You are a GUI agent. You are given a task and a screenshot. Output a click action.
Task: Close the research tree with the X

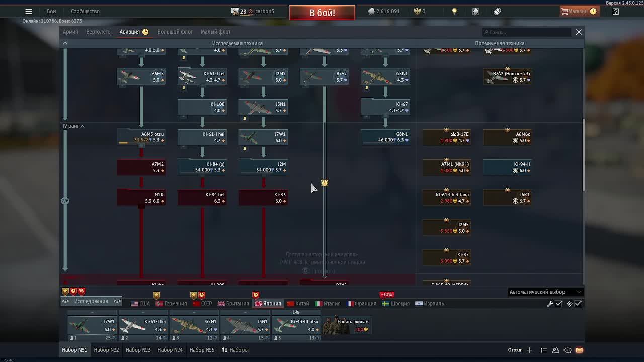pyautogui.click(x=579, y=32)
